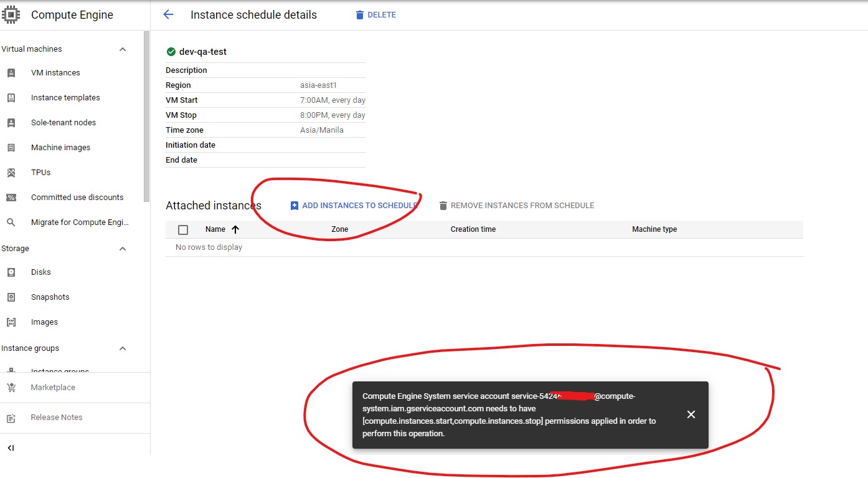
Task: Click the Disks icon under Storage
Action: (x=11, y=272)
